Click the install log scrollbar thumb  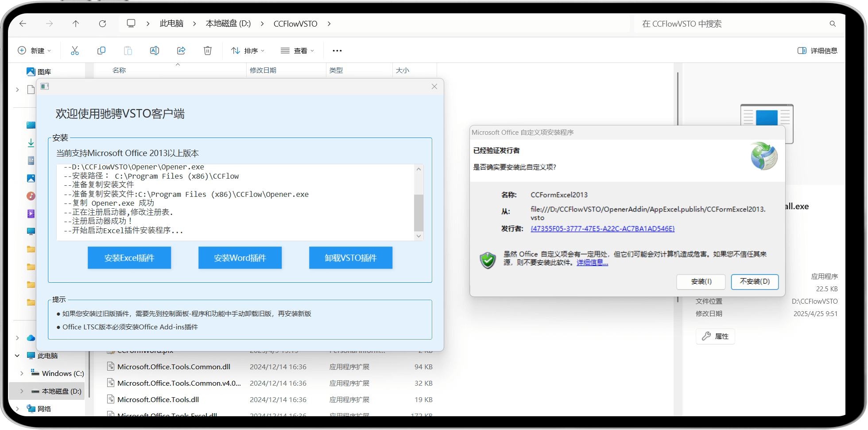click(x=418, y=213)
